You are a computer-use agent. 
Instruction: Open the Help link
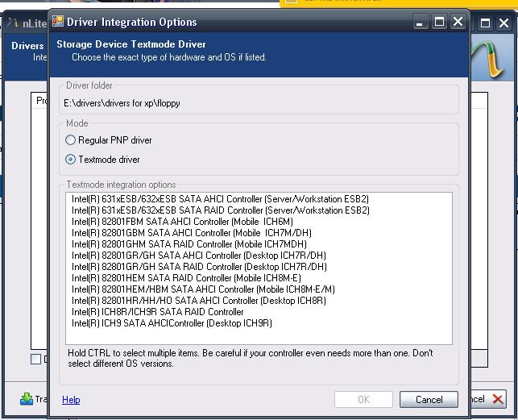71,400
